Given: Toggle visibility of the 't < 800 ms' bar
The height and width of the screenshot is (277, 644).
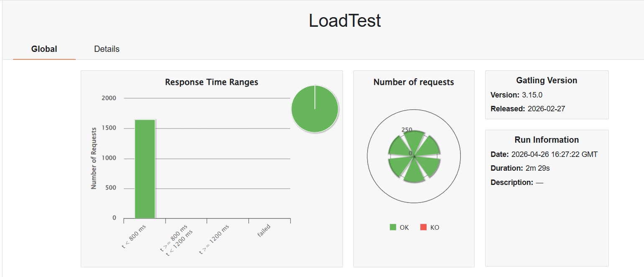Looking at the screenshot, I should [144, 167].
